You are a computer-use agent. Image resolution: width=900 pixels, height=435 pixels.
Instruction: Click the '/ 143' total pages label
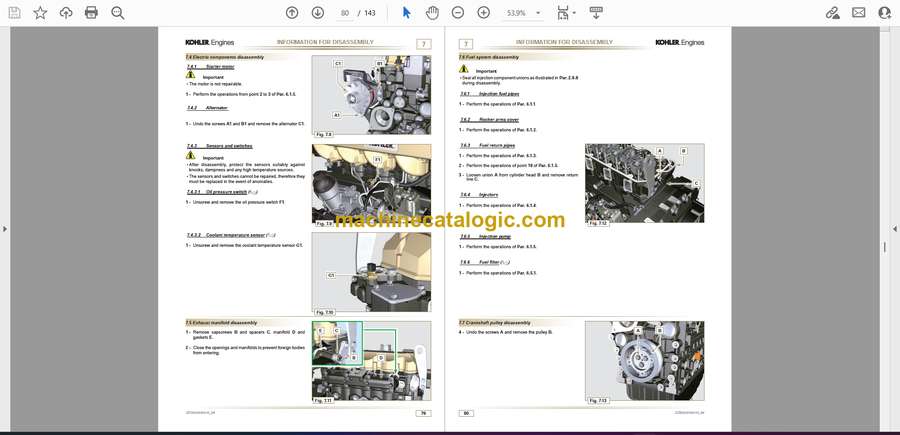366,13
